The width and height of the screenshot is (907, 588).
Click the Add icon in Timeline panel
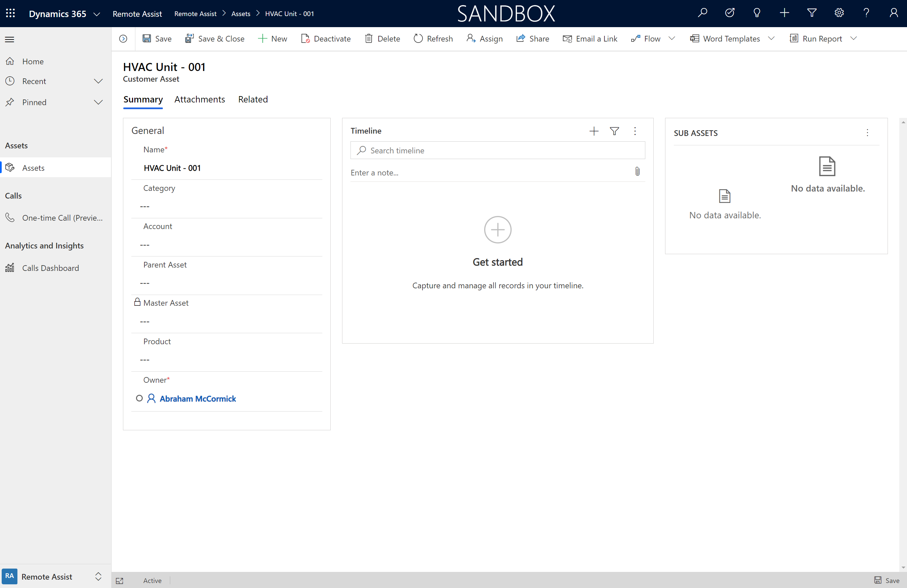click(594, 131)
